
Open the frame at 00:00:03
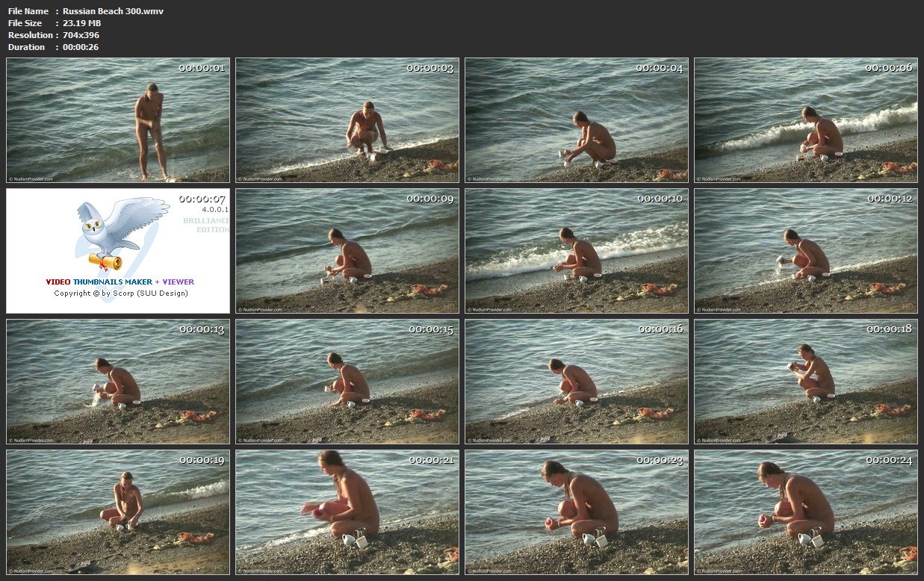[x=347, y=121]
